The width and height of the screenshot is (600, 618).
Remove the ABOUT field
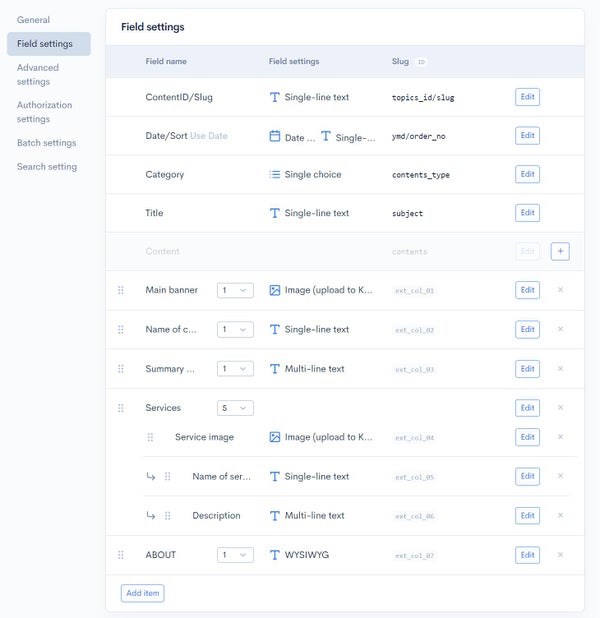pos(560,555)
